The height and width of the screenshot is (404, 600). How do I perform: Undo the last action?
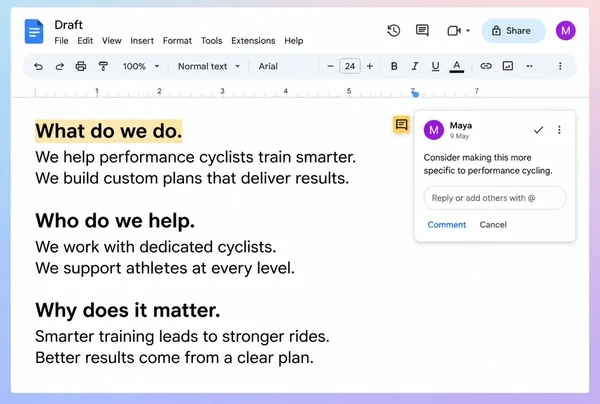click(x=38, y=66)
